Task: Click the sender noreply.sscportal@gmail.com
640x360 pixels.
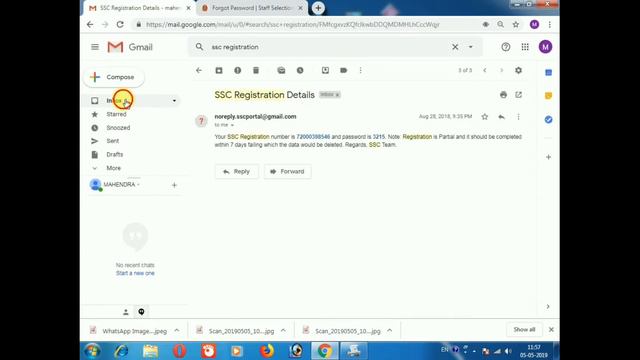Action: [x=256, y=116]
